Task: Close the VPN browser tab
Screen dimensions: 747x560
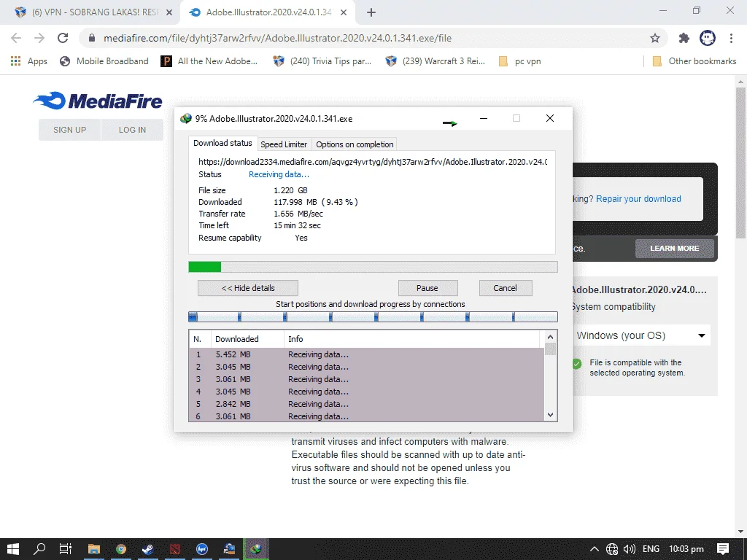Action: pyautogui.click(x=169, y=12)
